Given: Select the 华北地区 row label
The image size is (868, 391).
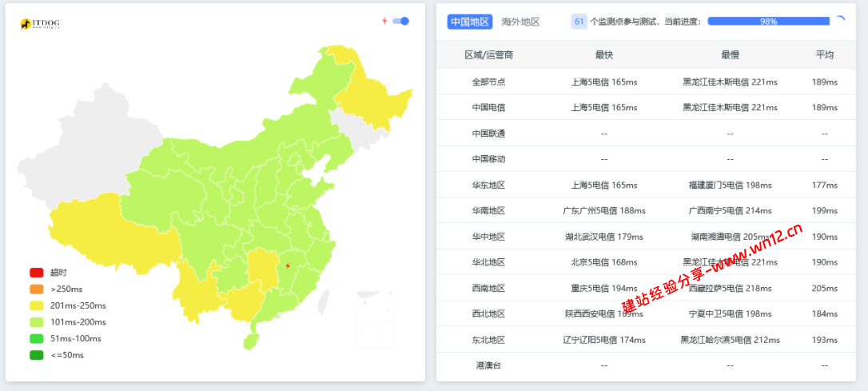Looking at the screenshot, I should pos(489,262).
